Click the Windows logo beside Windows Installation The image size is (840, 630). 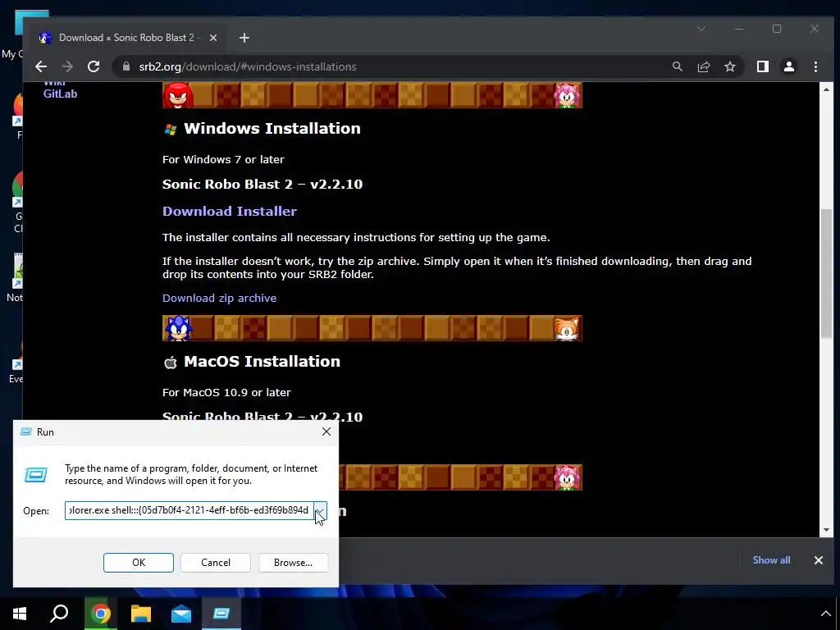[x=171, y=129]
